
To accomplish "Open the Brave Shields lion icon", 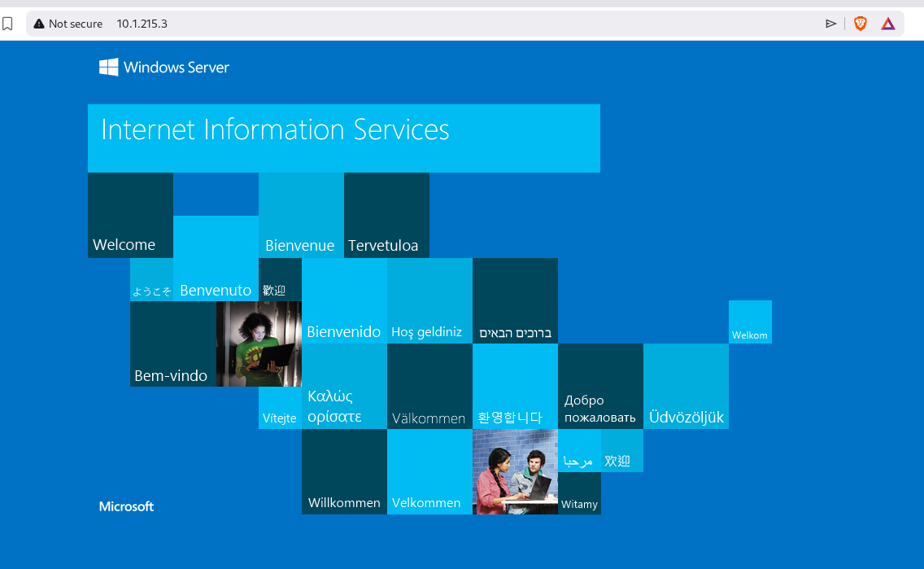I will click(860, 24).
